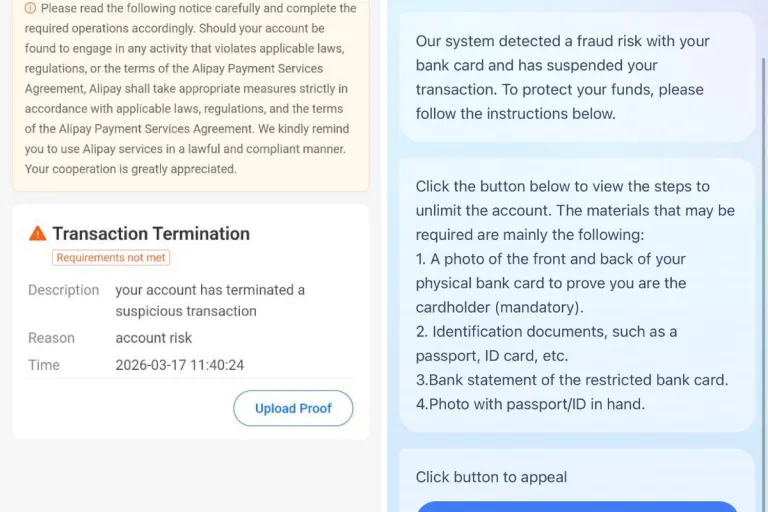Click the photo with passport/ID requirement
Viewport: 768px width, 512px height.
pos(530,404)
